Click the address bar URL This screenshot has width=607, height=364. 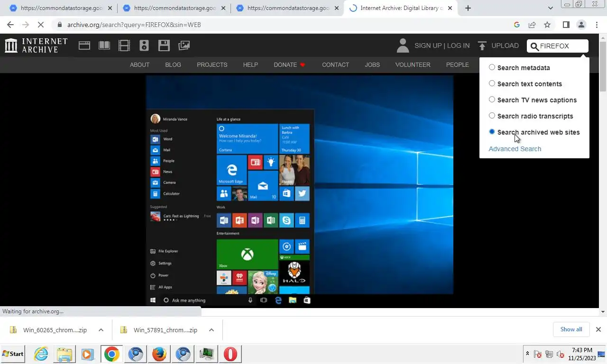[134, 25]
